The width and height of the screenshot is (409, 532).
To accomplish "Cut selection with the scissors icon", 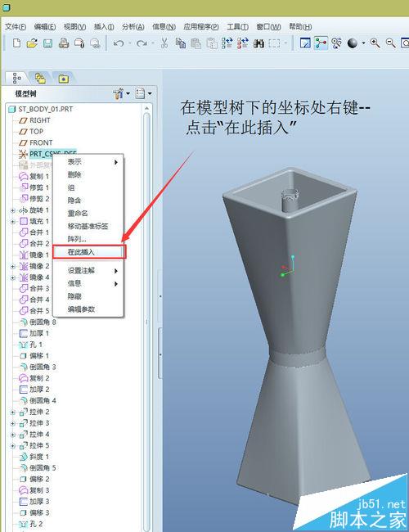I will click(164, 43).
